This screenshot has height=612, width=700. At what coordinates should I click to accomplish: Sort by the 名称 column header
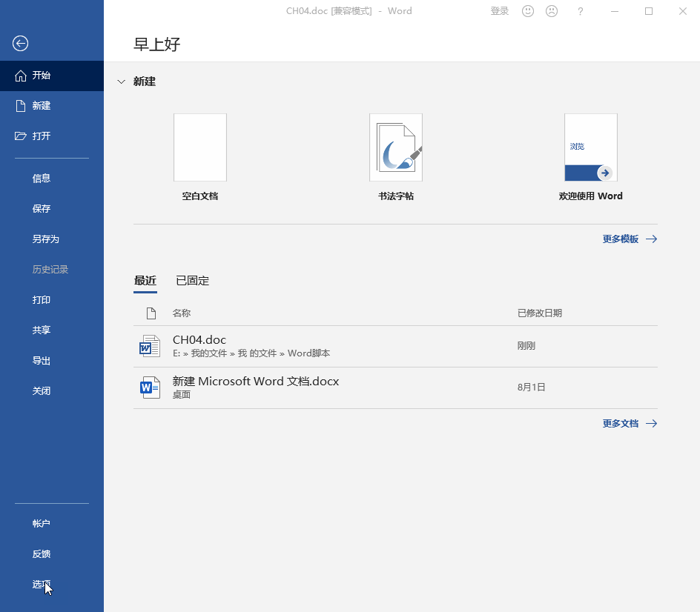pyautogui.click(x=182, y=313)
